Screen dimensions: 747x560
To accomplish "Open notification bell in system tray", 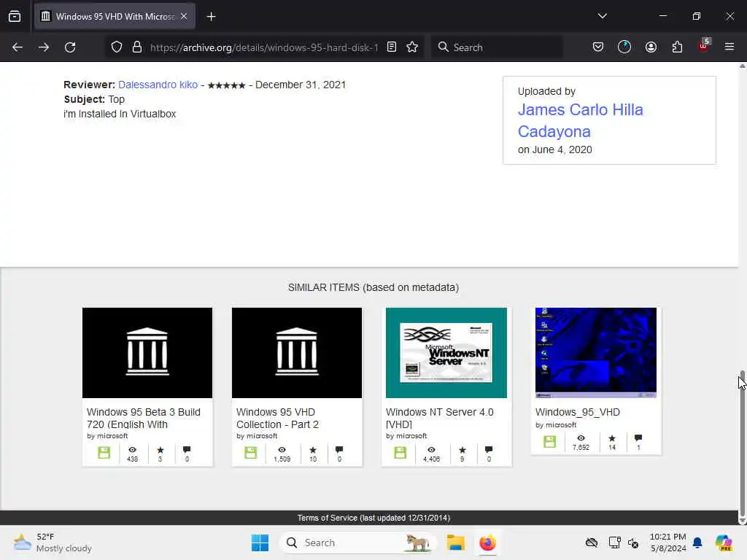I will [697, 542].
